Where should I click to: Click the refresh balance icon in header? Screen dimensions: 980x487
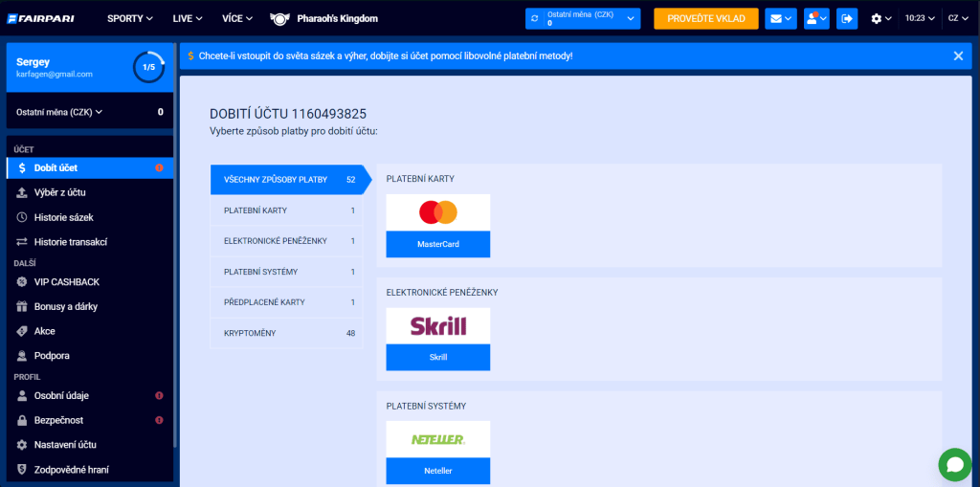(536, 19)
